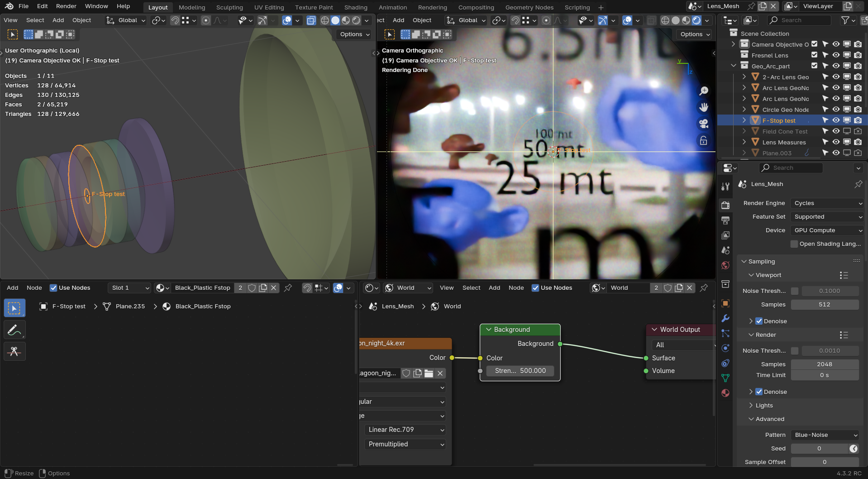Open Slot 1 material slot selector
This screenshot has height=479, width=868.
click(x=129, y=288)
